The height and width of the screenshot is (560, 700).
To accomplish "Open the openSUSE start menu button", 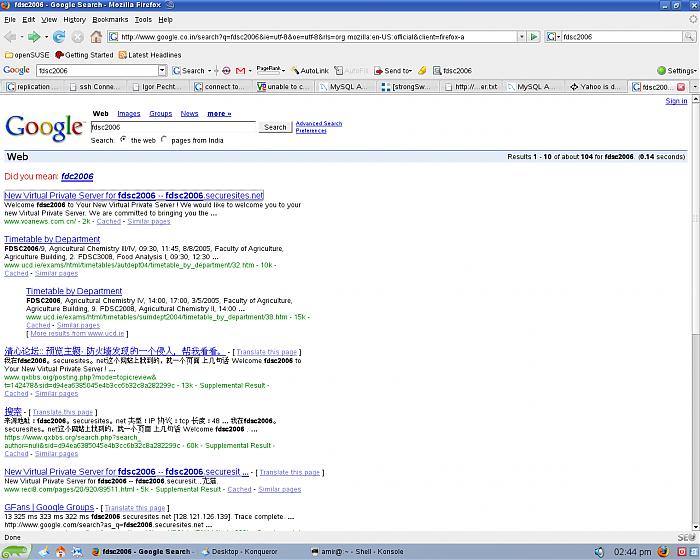I will point(15,552).
